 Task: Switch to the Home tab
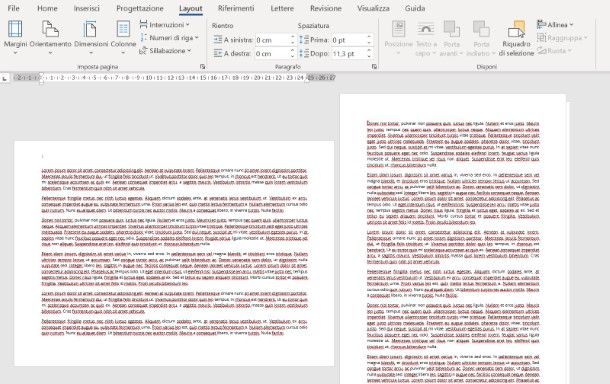coord(47,8)
